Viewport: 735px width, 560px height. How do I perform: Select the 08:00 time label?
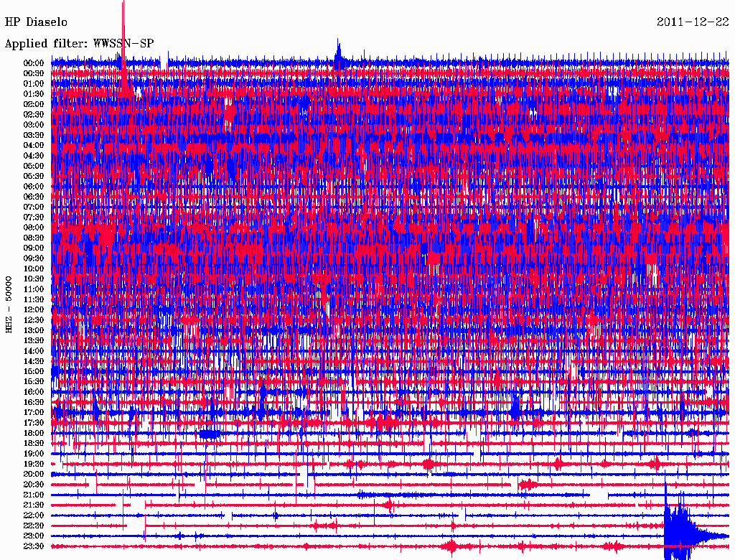click(34, 228)
